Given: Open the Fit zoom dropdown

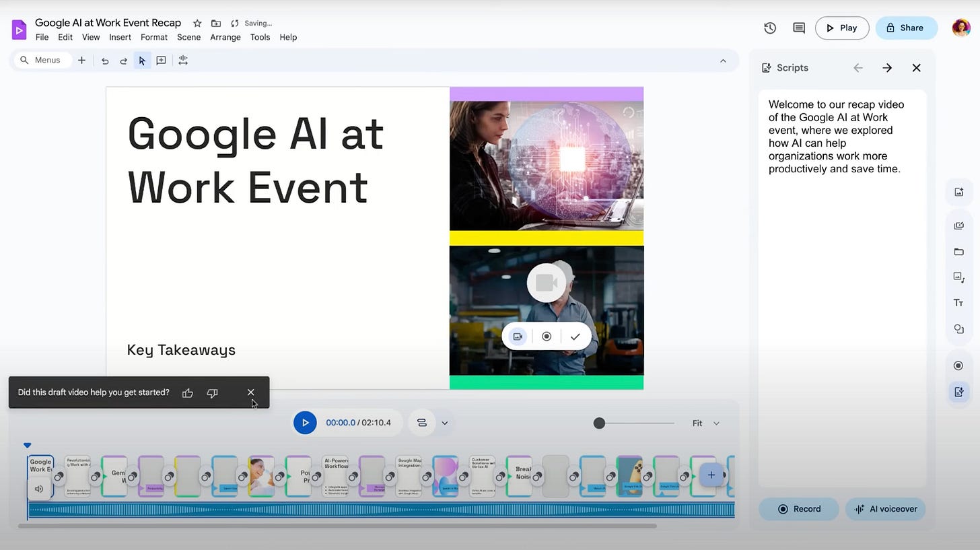Looking at the screenshot, I should (x=705, y=423).
